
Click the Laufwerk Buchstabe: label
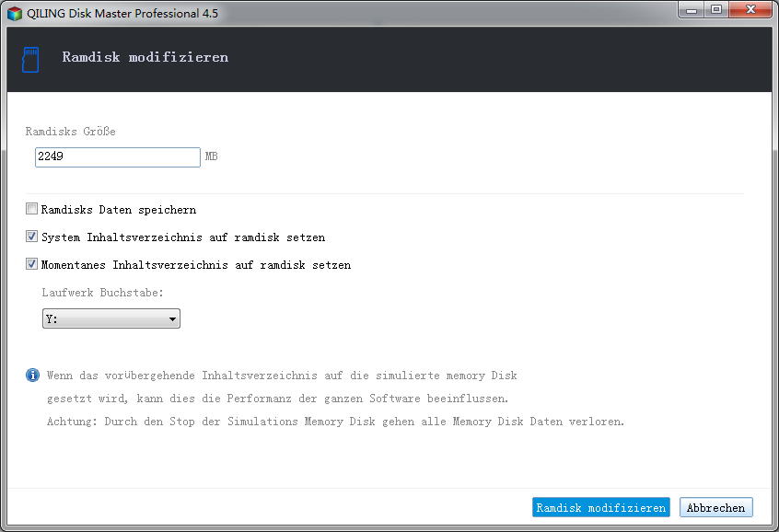102,292
